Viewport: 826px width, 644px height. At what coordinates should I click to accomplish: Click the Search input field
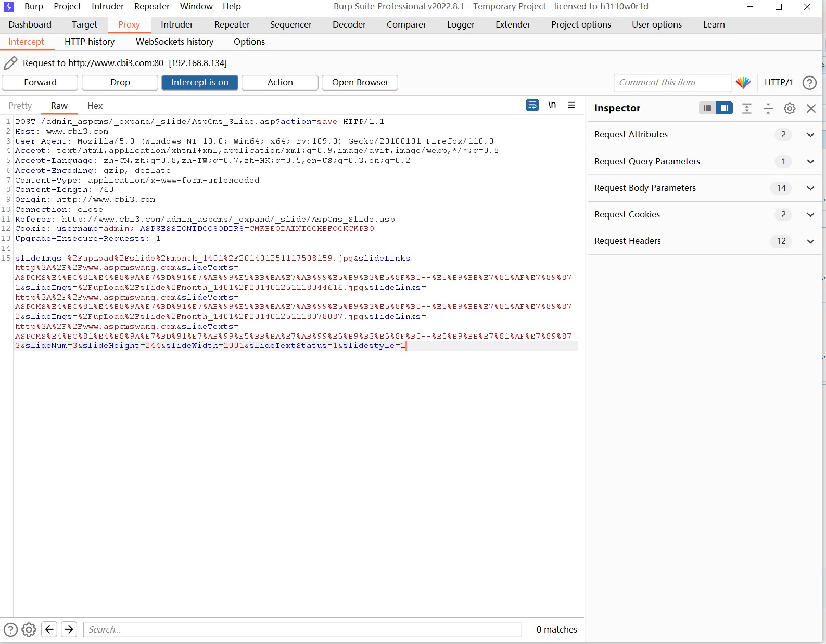(x=302, y=629)
